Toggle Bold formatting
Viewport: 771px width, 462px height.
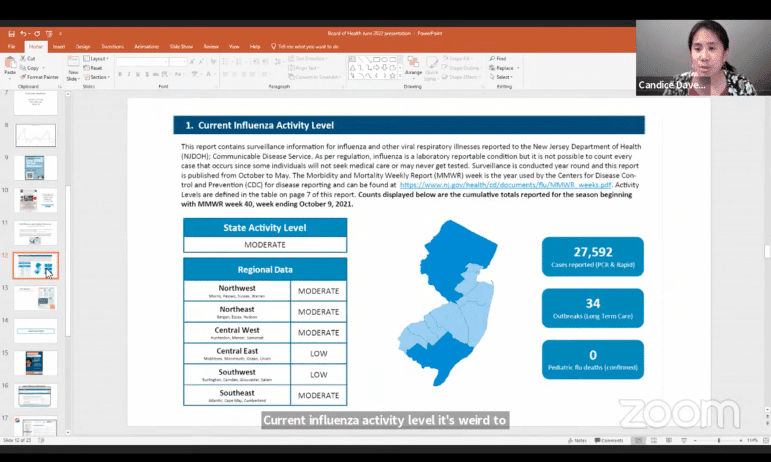tap(120, 74)
